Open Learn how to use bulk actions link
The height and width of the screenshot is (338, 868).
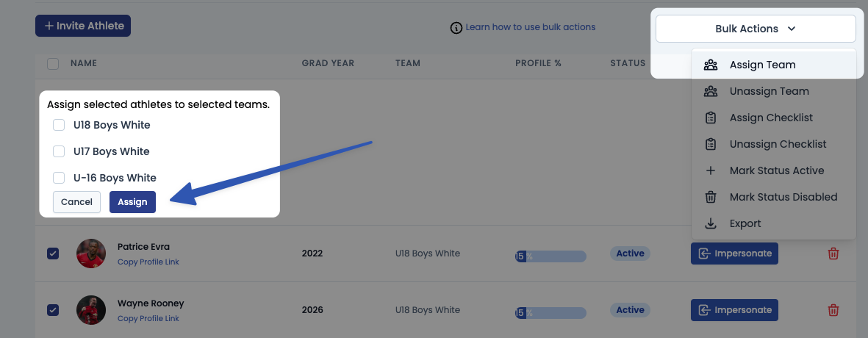point(530,27)
